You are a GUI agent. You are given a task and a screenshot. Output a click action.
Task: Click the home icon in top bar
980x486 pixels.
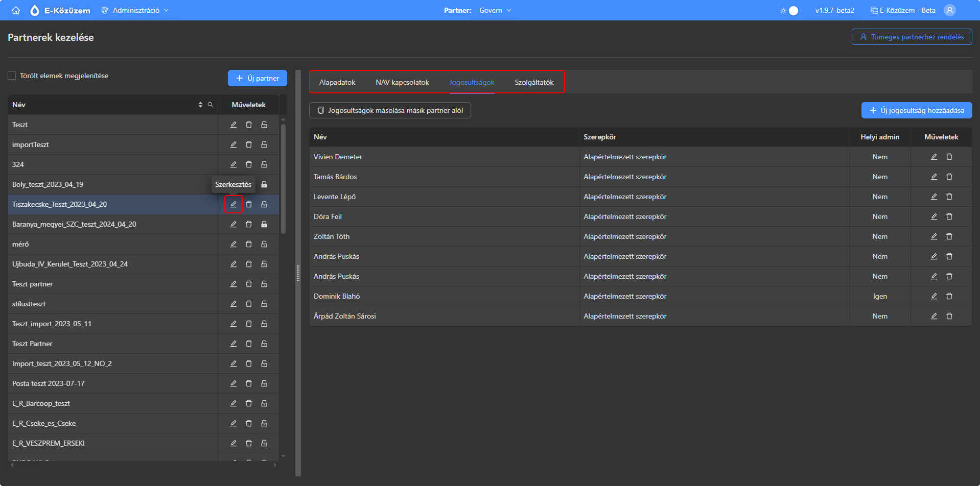pyautogui.click(x=16, y=10)
